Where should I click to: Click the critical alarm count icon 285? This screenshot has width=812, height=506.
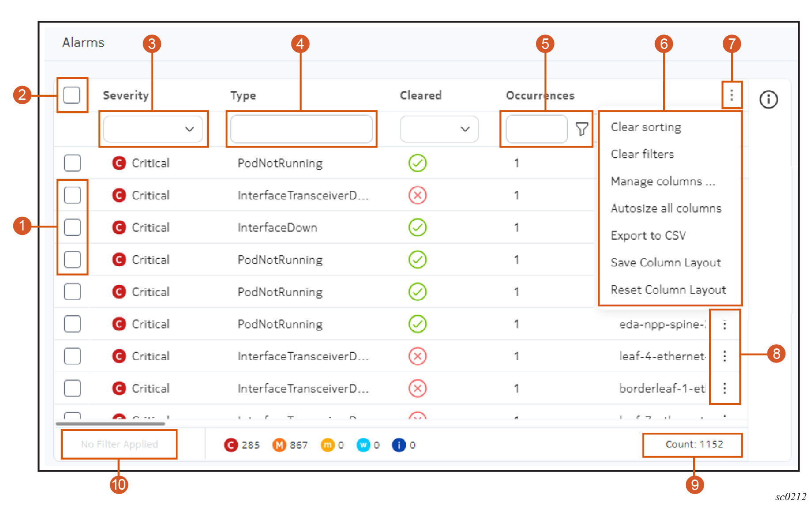(231, 445)
